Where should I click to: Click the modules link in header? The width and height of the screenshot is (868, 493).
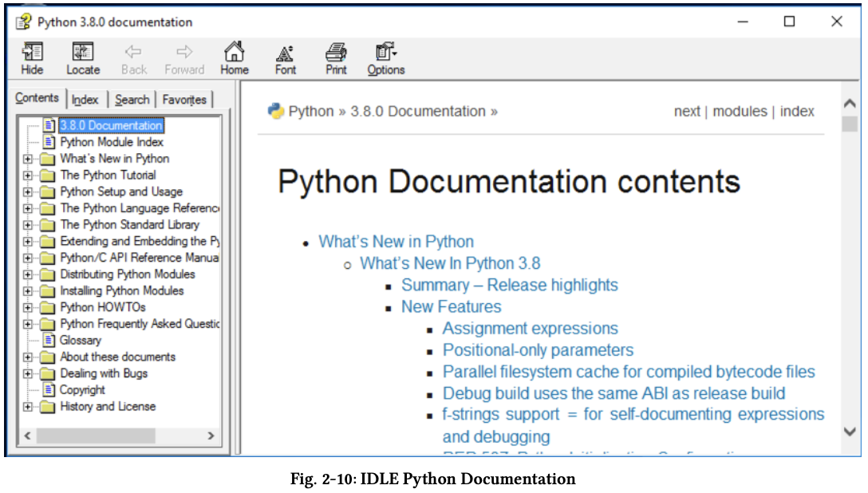(x=740, y=112)
